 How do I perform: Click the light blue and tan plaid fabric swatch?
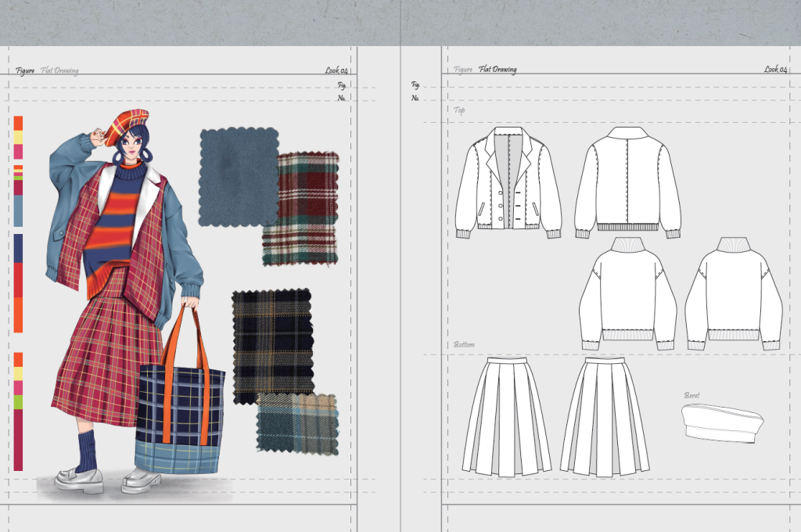click(x=297, y=423)
